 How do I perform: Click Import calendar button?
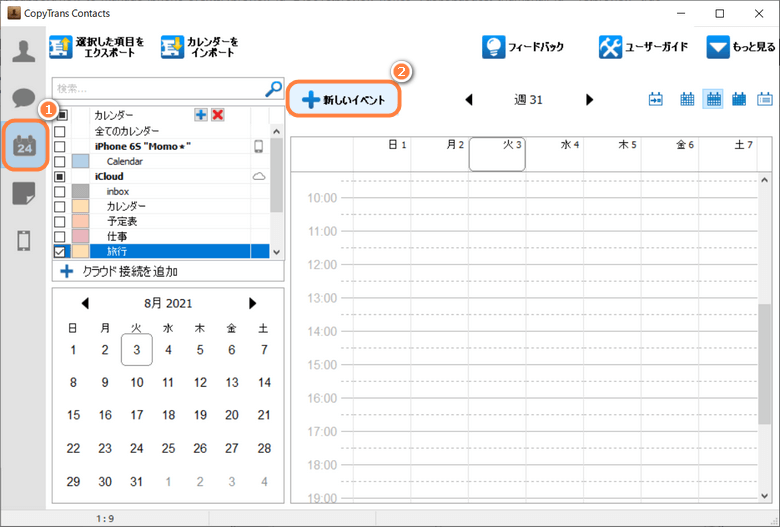click(200, 47)
